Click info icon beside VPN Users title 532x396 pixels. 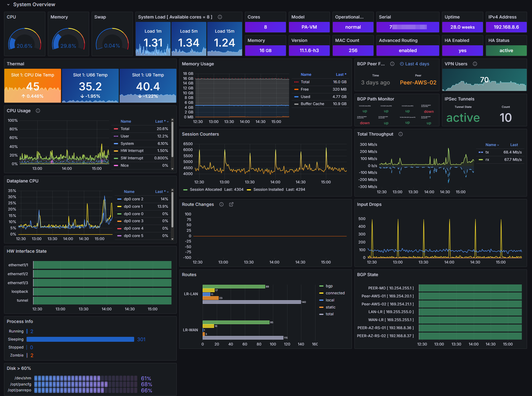[475, 64]
